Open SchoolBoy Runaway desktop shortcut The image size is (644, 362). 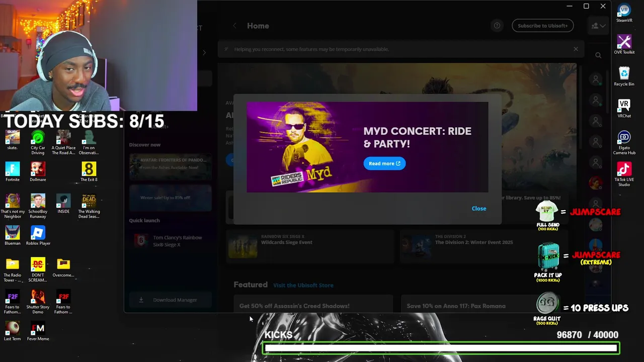38,206
